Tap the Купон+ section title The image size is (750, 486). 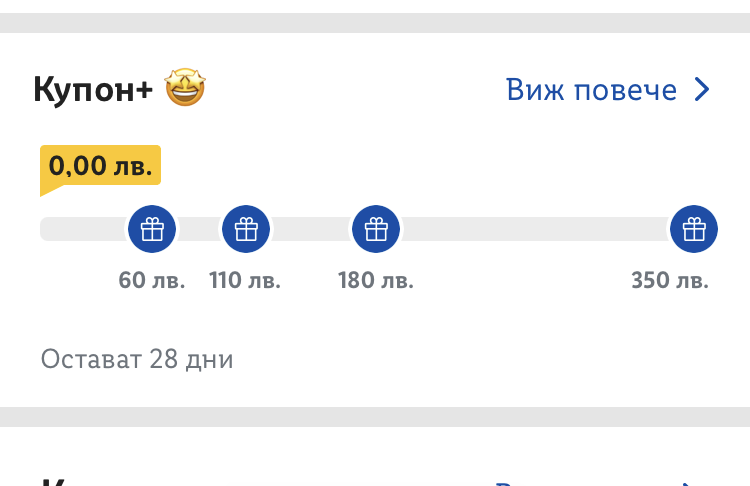pyautogui.click(x=93, y=91)
